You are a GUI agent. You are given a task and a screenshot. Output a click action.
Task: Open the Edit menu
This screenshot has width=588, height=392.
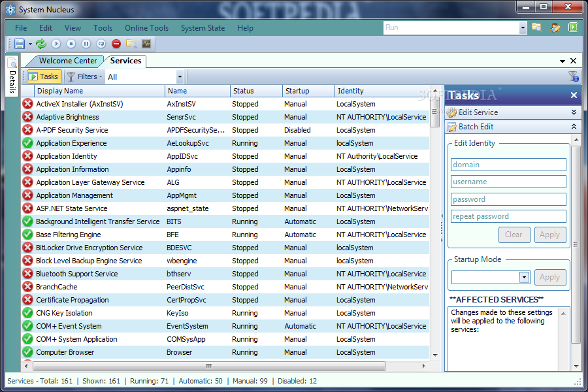point(45,28)
